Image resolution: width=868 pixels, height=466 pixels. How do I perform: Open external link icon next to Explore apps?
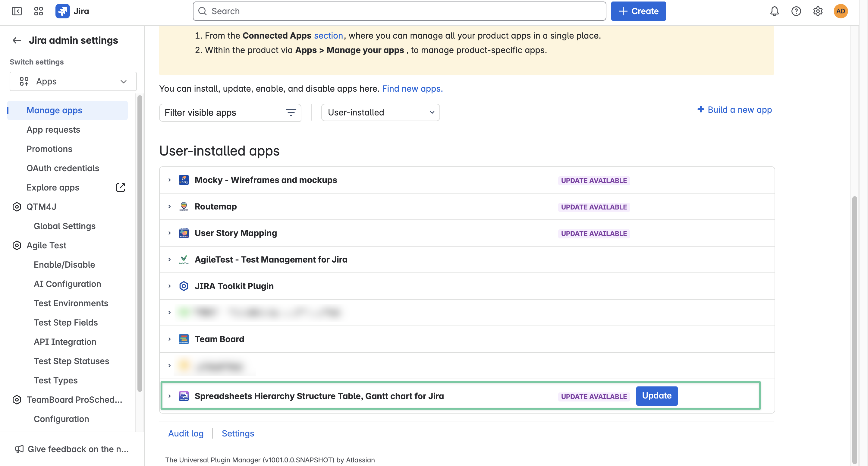120,187
